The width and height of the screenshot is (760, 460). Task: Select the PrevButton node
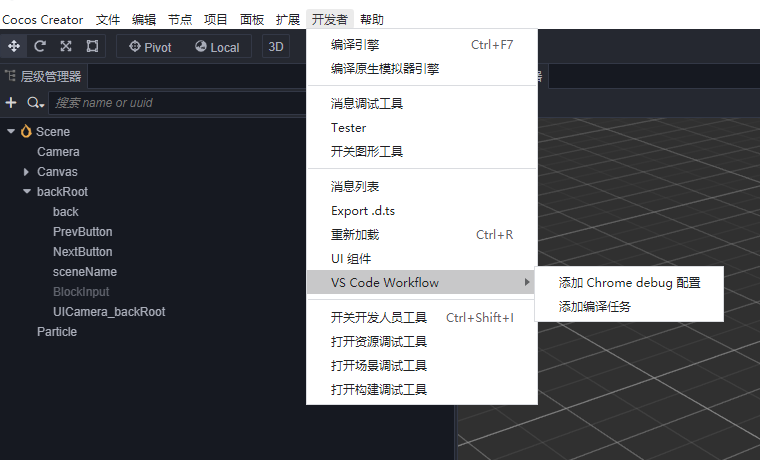click(82, 232)
